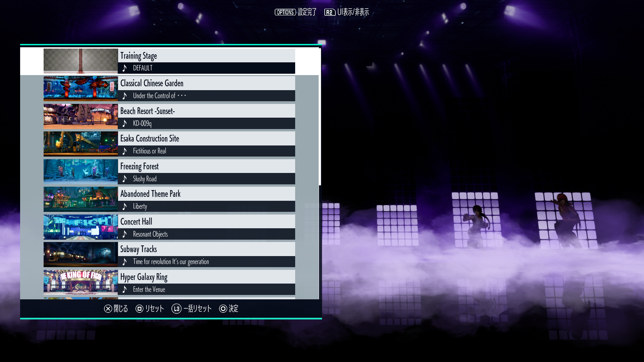Click the L3 button icon for 一括リセット
The image size is (644, 362).
tap(176, 309)
